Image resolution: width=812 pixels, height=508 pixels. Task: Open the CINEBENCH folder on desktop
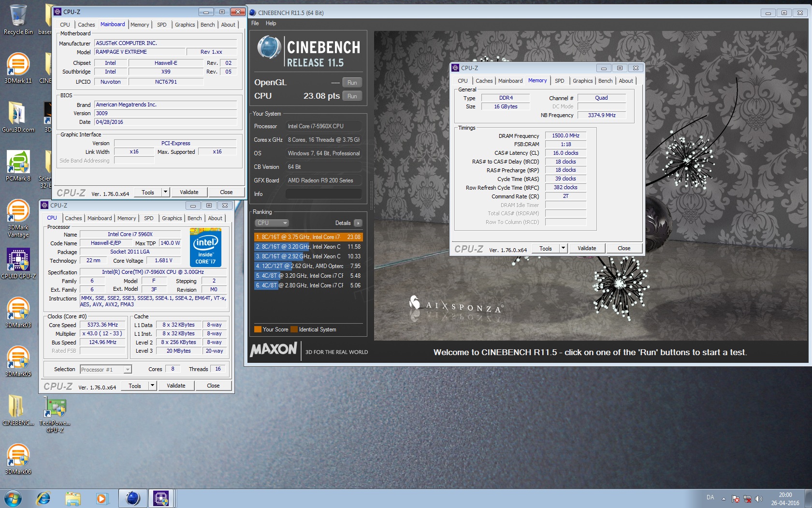point(18,410)
